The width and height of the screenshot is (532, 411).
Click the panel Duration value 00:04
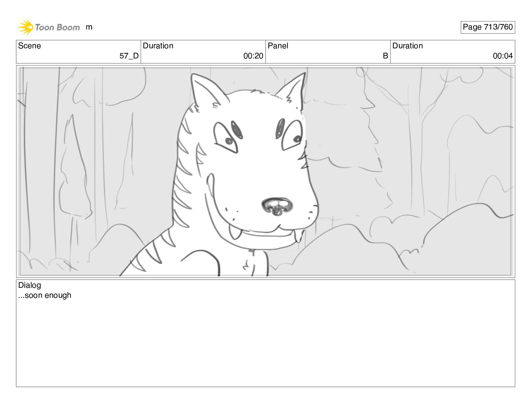coord(503,56)
